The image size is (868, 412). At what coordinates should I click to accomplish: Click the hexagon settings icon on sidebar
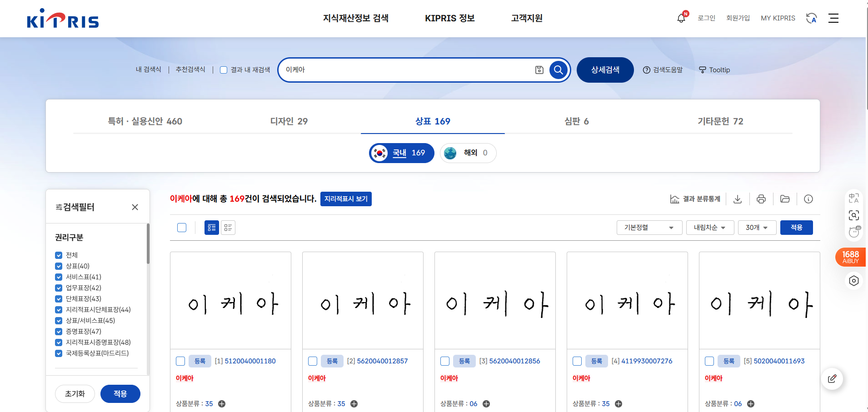pyautogui.click(x=854, y=281)
